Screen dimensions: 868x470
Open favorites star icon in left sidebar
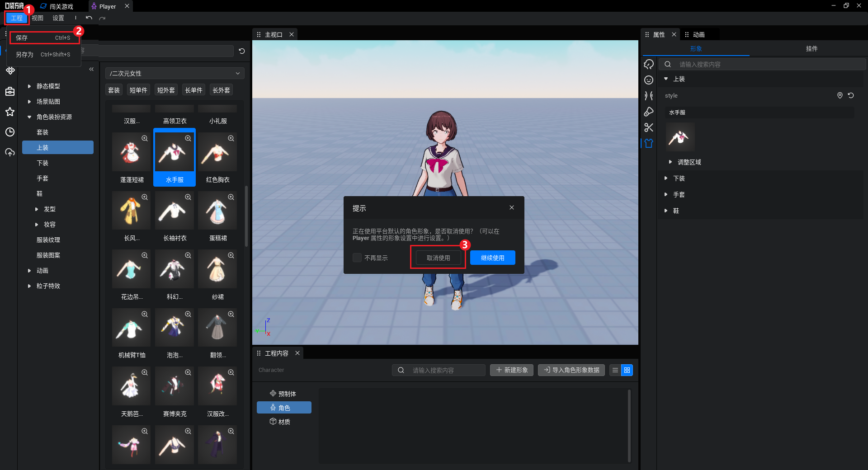point(10,112)
